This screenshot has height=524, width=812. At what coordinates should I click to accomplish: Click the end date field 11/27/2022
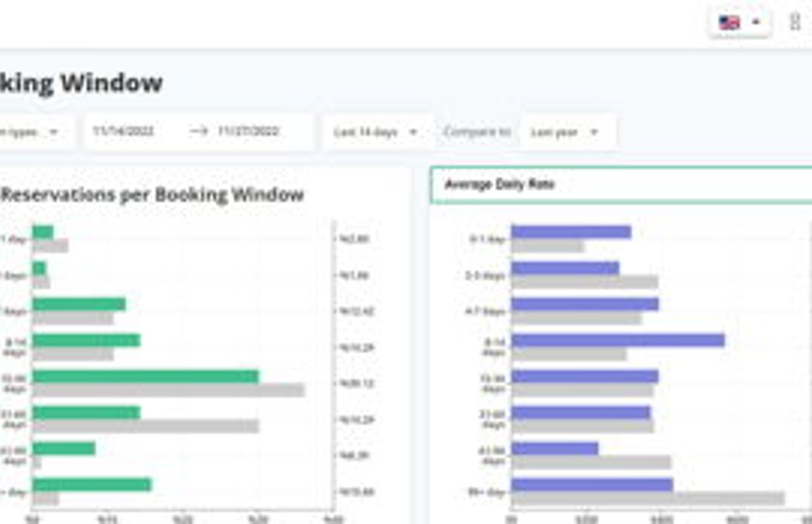(248, 131)
